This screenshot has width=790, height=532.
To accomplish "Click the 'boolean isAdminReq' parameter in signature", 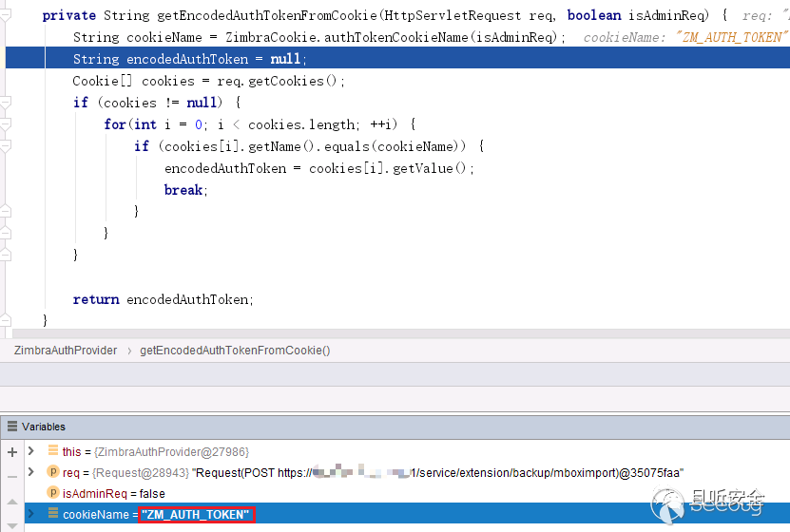I will click(x=637, y=15).
